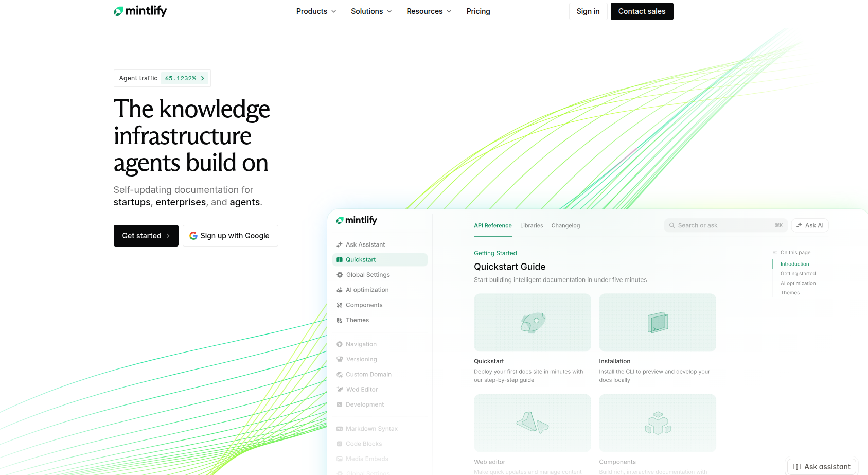Viewport: 868px width, 475px height.
Task: Click the Components sidebar icon
Action: coord(340,305)
